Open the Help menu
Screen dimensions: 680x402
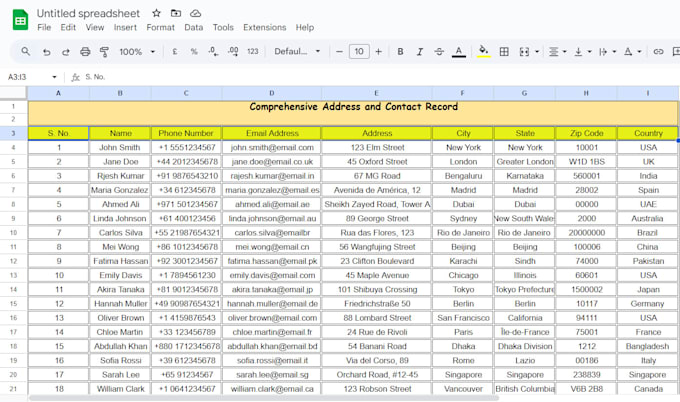pyautogui.click(x=304, y=27)
